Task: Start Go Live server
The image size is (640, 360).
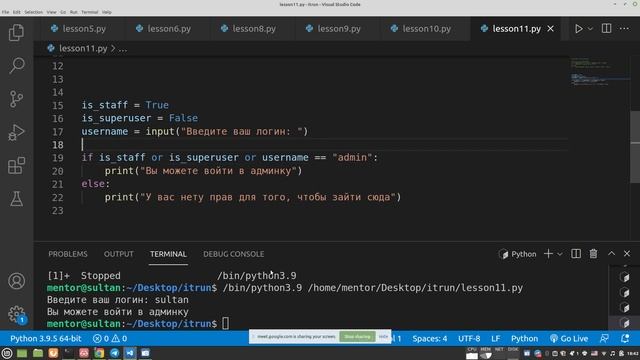Action: click(x=569, y=338)
